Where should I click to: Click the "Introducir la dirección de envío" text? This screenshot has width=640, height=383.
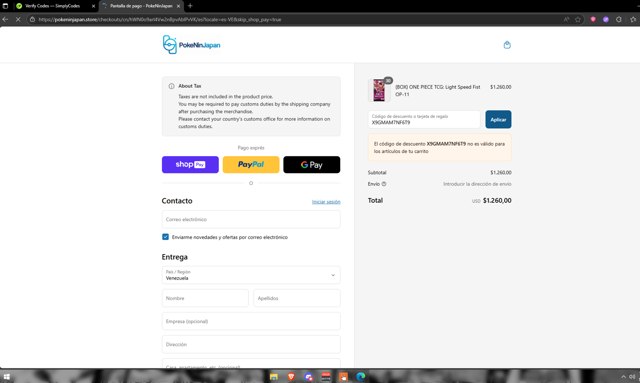click(477, 184)
